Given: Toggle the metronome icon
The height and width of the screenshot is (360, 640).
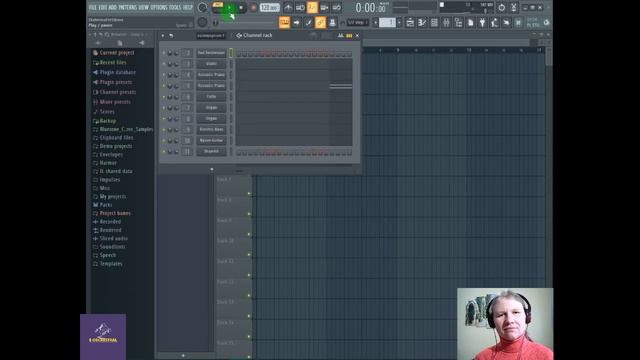Looking at the screenshot, I should point(288,7).
